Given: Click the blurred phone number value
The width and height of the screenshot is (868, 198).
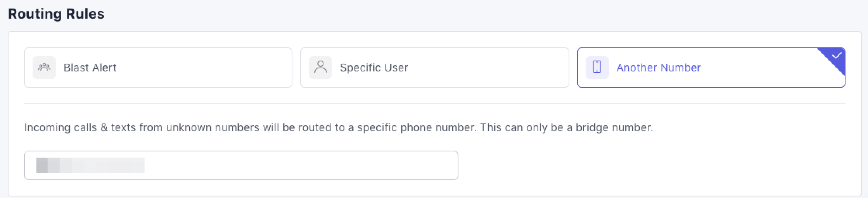Looking at the screenshot, I should 90,165.
